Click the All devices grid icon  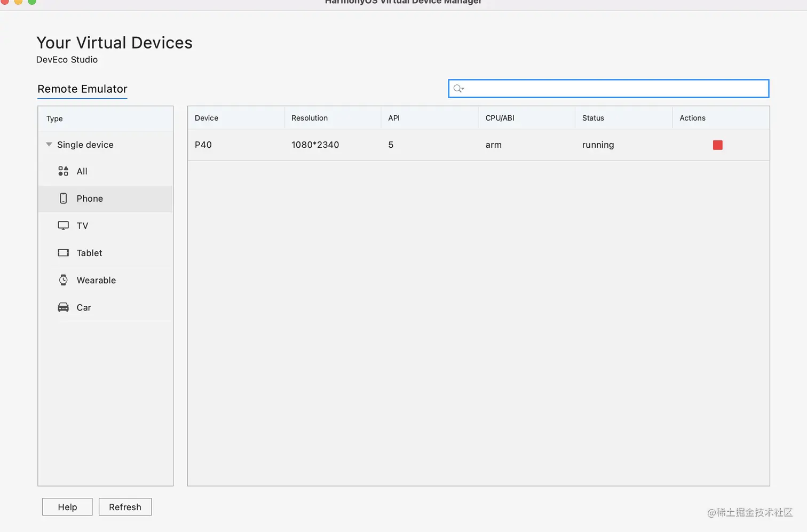(x=63, y=171)
